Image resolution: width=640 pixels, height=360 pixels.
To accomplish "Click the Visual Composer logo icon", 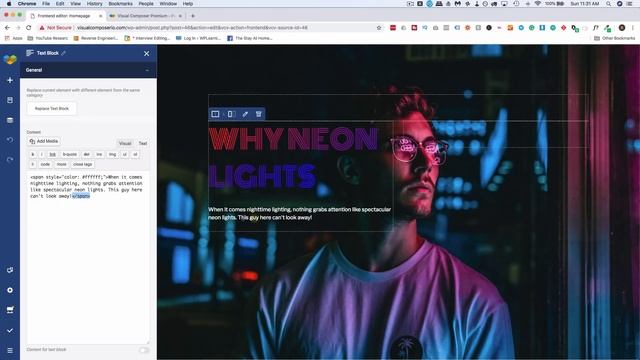I will tap(10, 59).
